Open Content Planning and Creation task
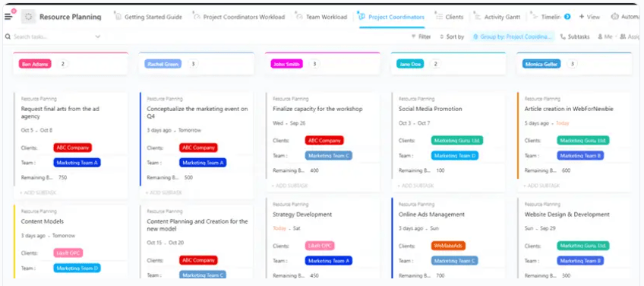Screen dimensions: 644x286 pyautogui.click(x=197, y=225)
